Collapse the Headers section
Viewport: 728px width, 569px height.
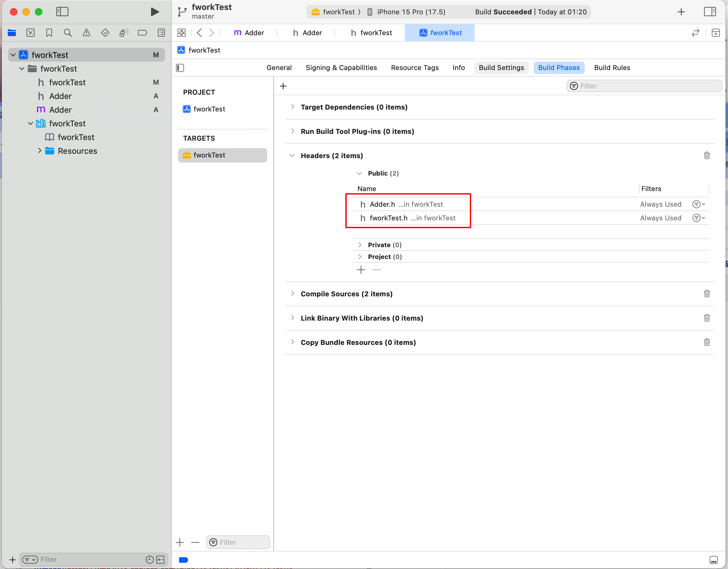pyautogui.click(x=292, y=156)
